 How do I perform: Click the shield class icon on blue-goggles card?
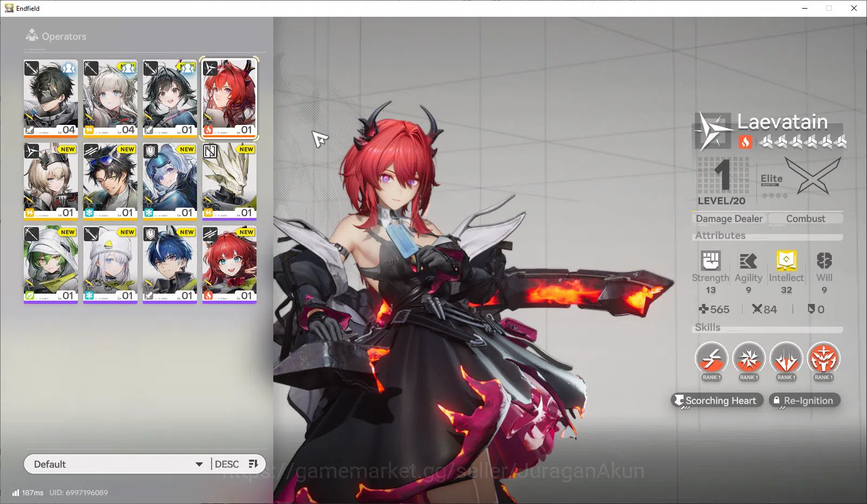point(151,151)
